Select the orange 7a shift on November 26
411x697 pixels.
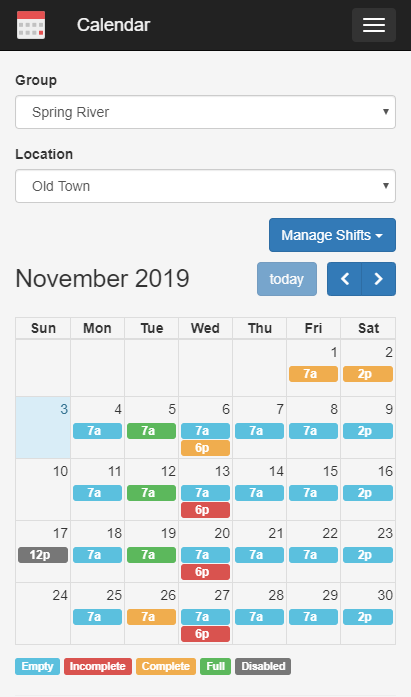pyautogui.click(x=152, y=617)
